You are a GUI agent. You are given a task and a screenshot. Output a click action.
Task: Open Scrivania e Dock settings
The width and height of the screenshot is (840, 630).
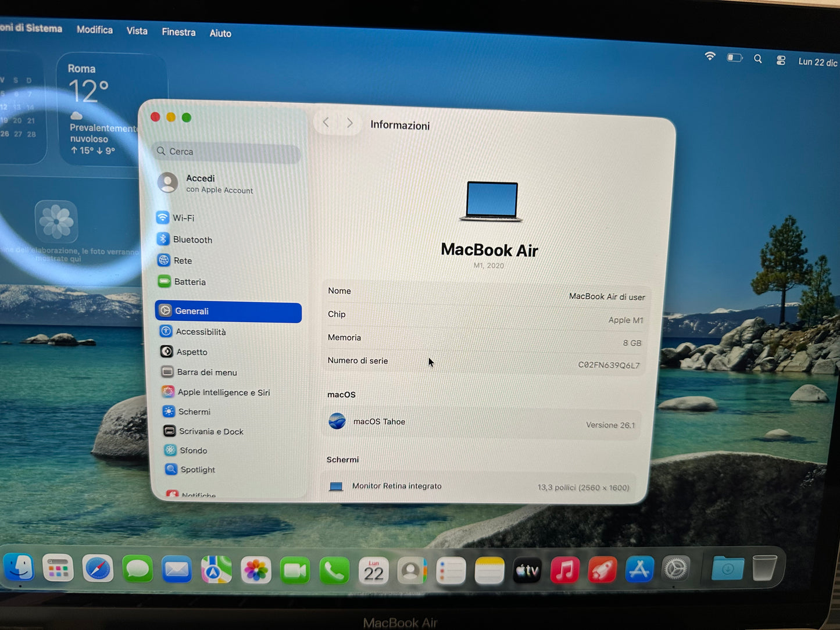[210, 431]
